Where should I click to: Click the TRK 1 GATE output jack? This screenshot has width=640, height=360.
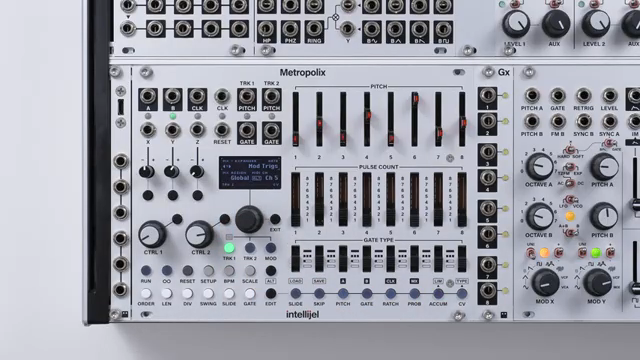(247, 131)
